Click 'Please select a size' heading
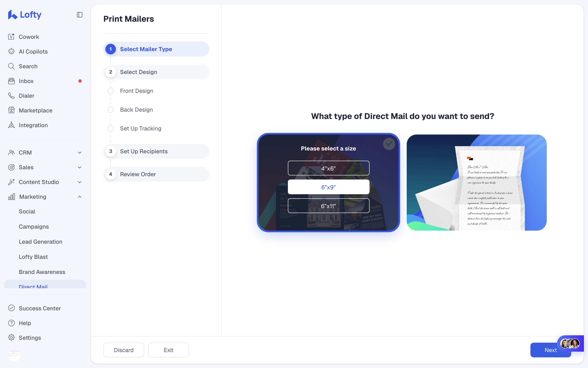The image size is (588, 368). (329, 148)
